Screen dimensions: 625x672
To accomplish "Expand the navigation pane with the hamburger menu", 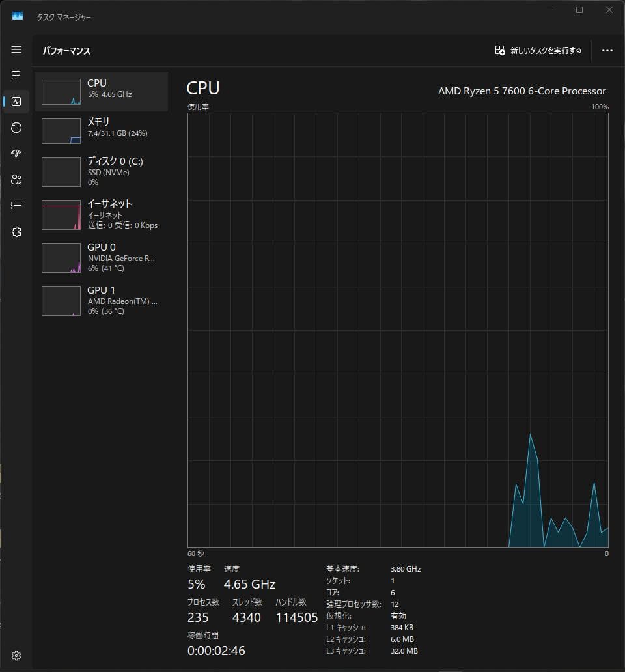I will (x=16, y=49).
